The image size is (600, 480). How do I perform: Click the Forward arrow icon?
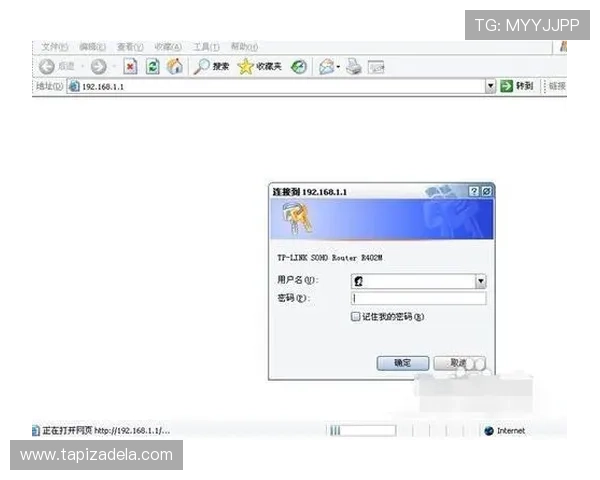click(98, 66)
